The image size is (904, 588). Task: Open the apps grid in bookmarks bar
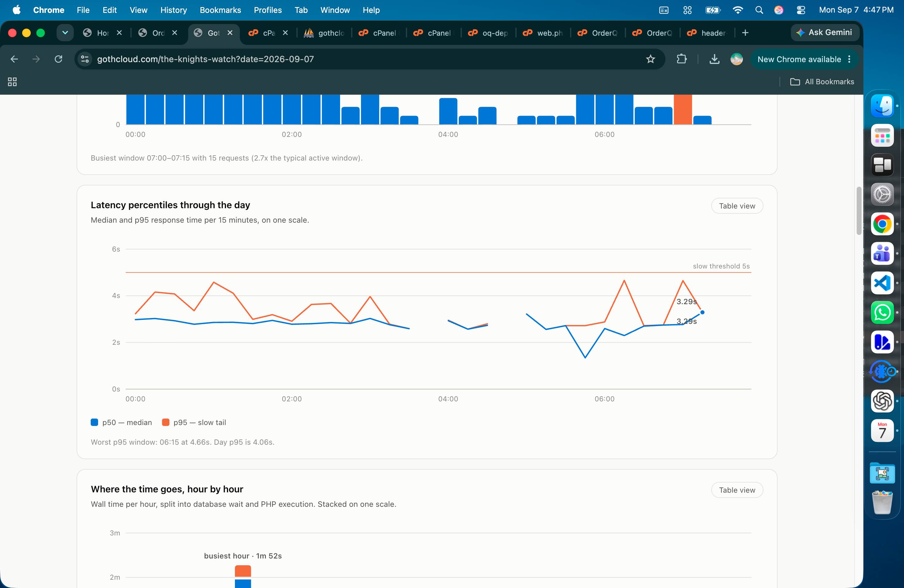(x=12, y=82)
